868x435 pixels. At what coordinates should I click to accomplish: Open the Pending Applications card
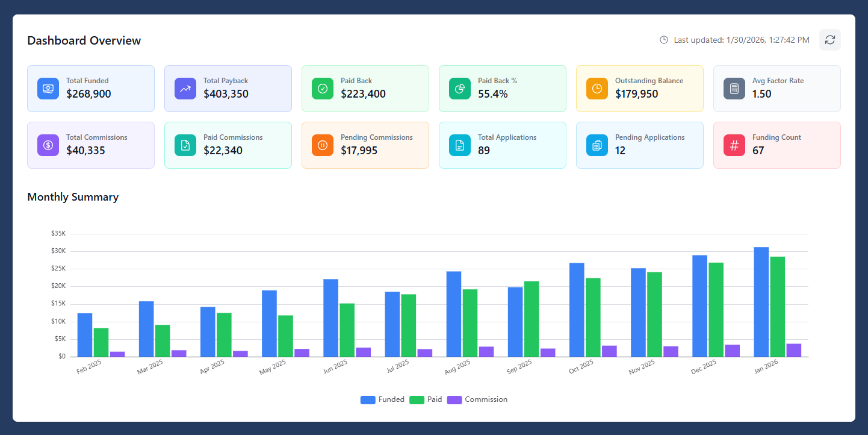point(640,145)
